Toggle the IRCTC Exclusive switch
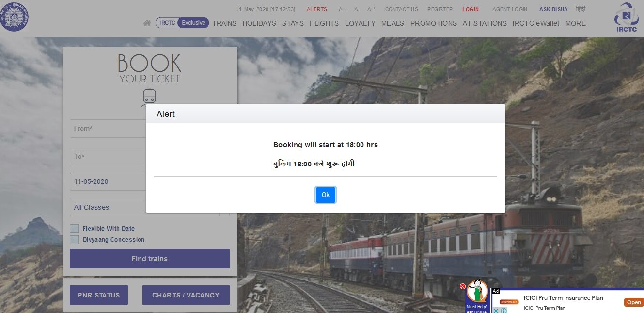 coord(182,23)
